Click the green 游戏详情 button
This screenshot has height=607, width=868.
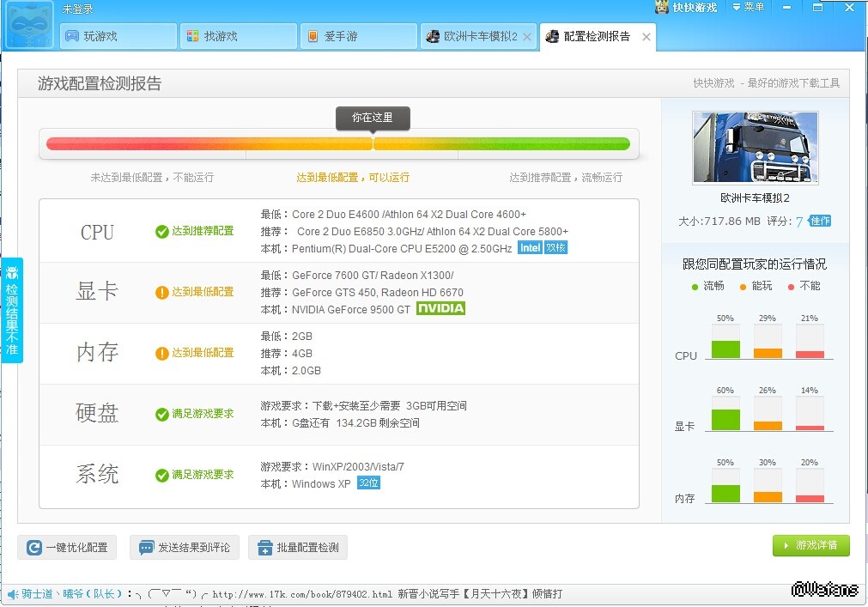(x=810, y=545)
